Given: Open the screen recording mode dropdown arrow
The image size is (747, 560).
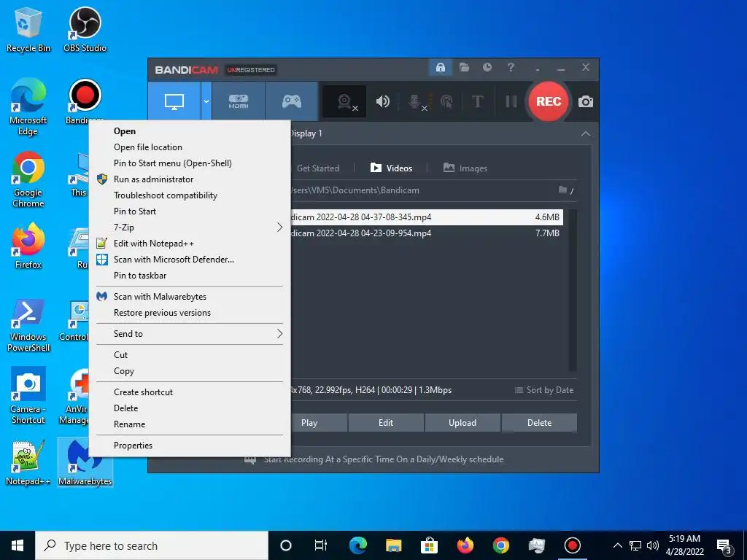Looking at the screenshot, I should [x=206, y=101].
